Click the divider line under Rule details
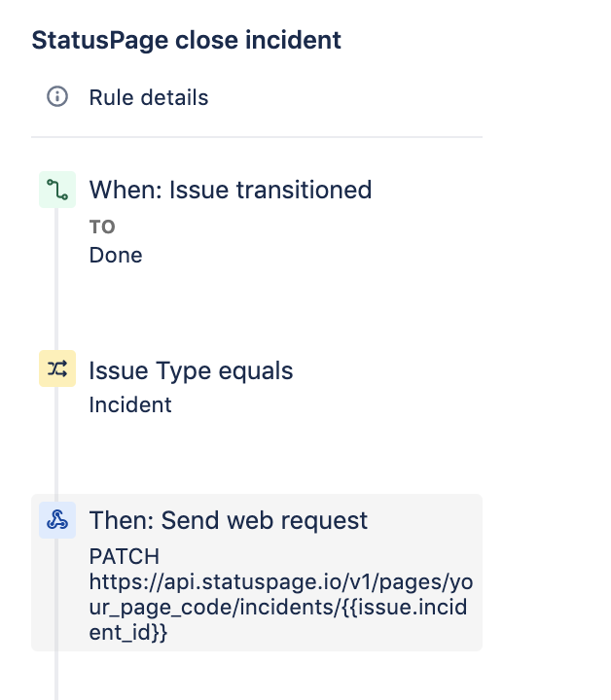This screenshot has height=700, width=611. point(257,137)
